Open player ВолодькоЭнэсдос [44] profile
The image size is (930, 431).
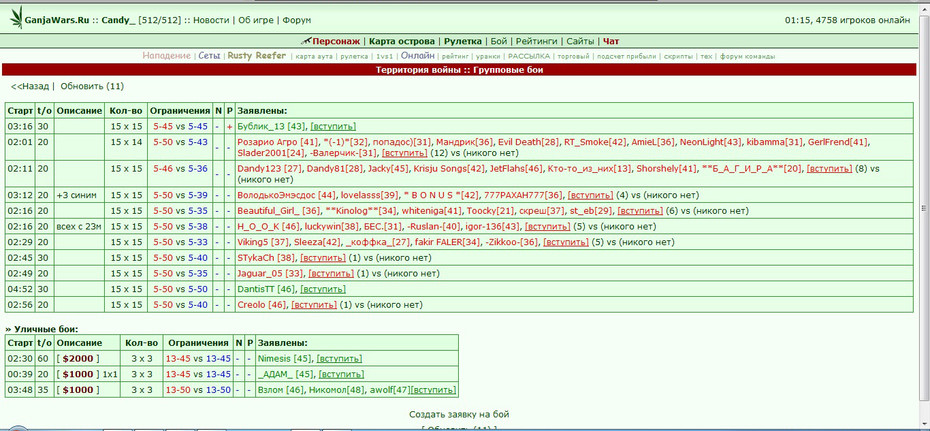click(x=287, y=195)
